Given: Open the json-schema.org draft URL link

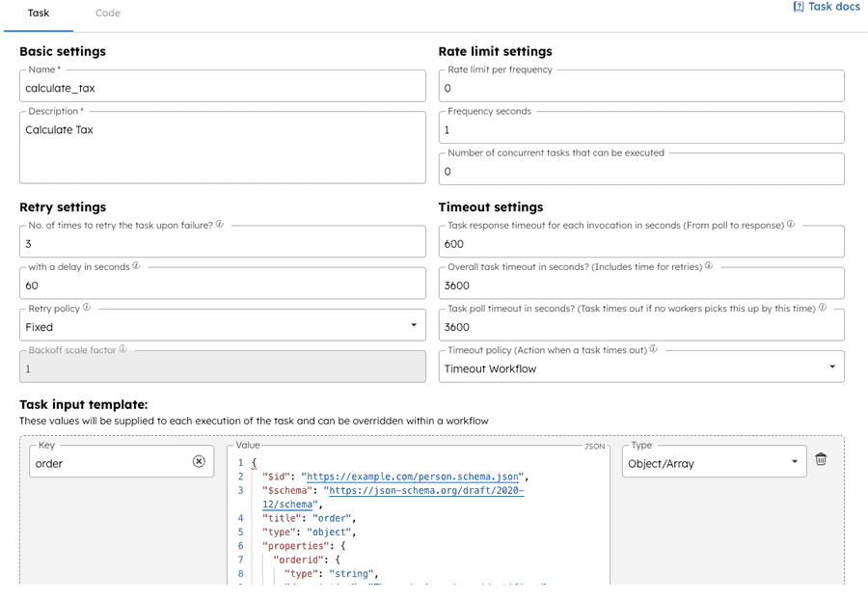Looking at the screenshot, I should pos(393,498).
